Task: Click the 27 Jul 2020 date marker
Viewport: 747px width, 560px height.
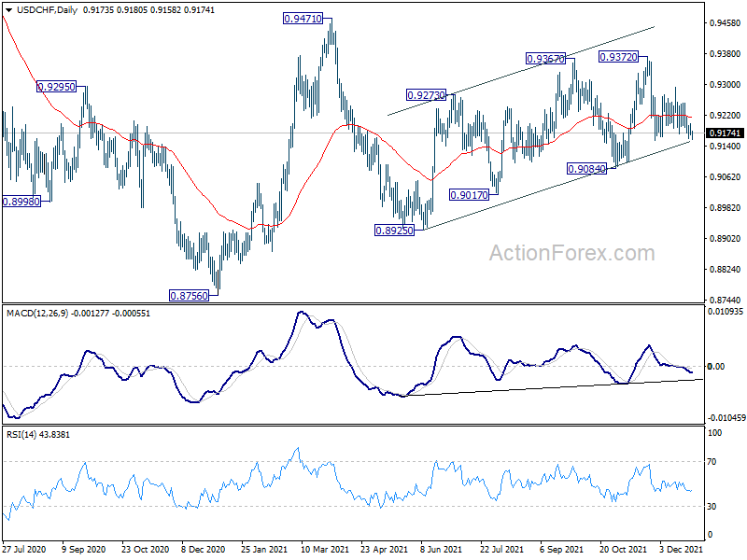Action: (x=24, y=549)
